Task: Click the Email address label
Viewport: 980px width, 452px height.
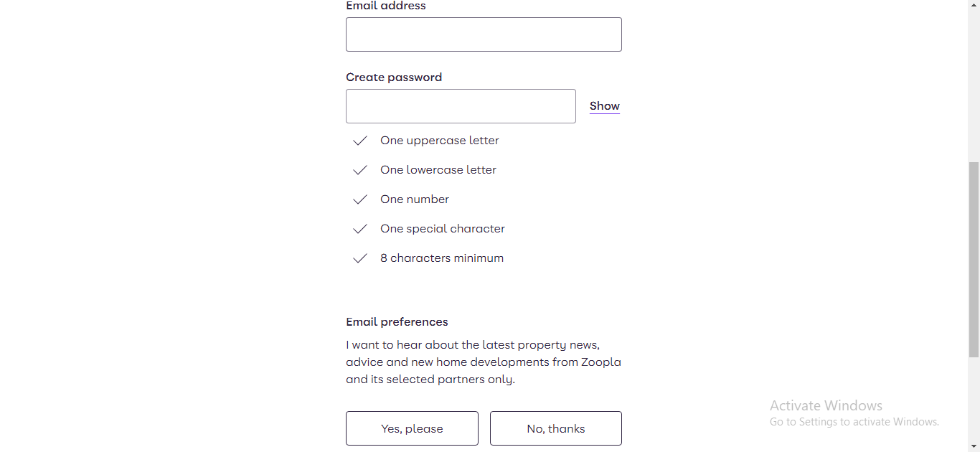Action: click(x=386, y=6)
